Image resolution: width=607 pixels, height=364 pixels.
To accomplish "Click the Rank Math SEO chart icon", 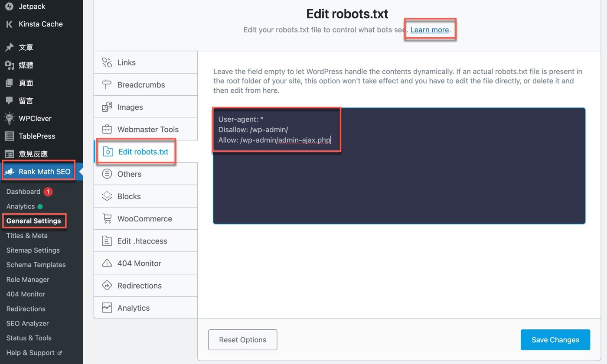I will coord(10,172).
